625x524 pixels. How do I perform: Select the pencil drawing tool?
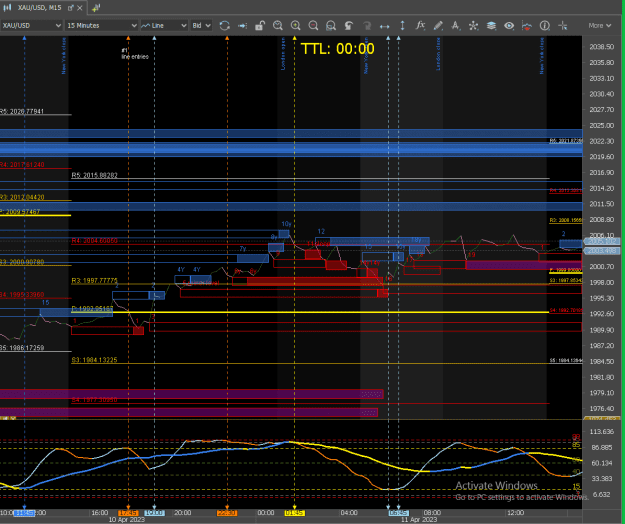click(x=438, y=26)
